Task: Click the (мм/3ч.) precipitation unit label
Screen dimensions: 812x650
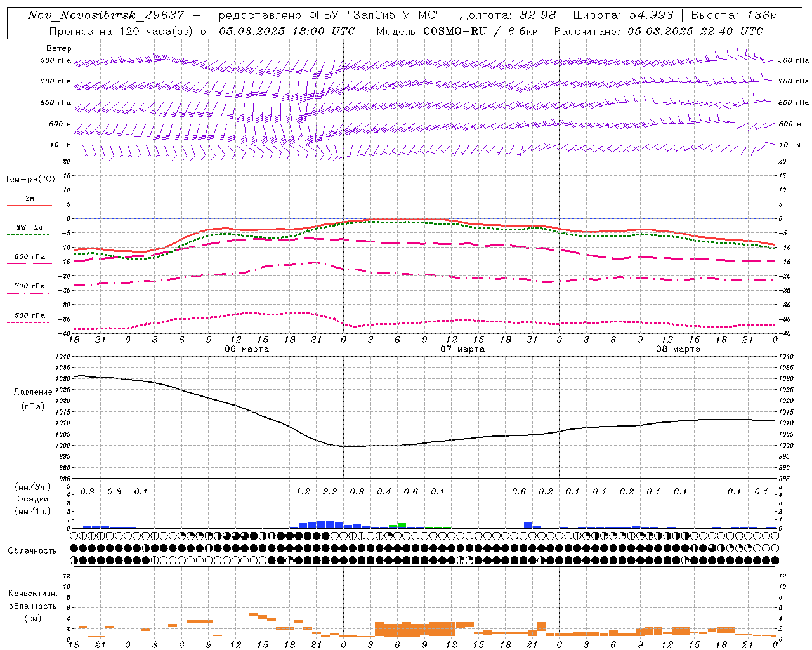Action: [x=33, y=487]
